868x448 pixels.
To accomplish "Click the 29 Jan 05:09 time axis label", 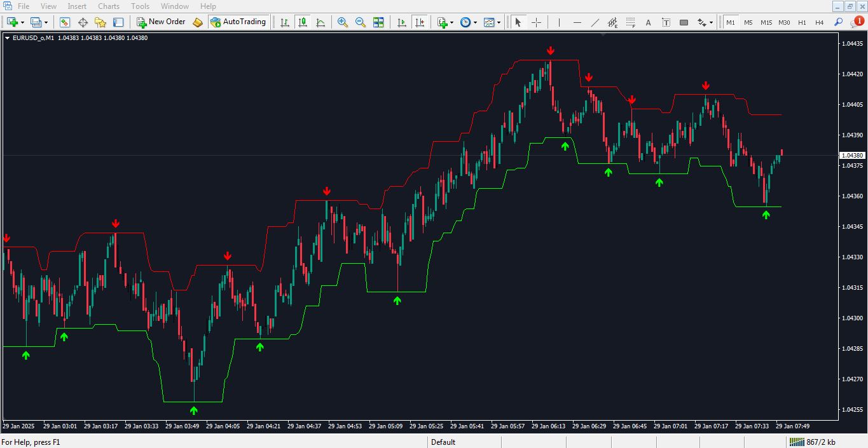I will coord(387,426).
